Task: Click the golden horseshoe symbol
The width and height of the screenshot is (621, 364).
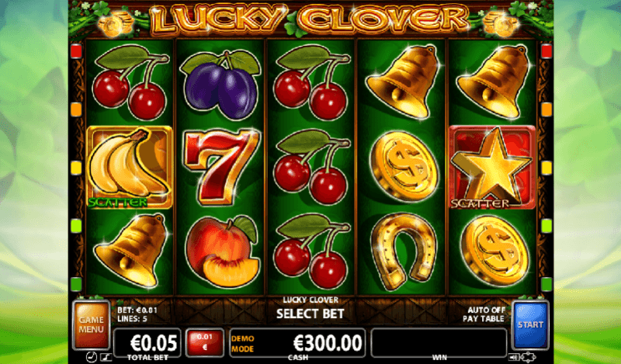Action: [403, 252]
